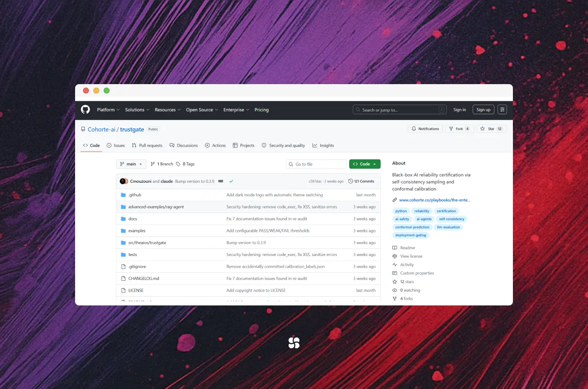Screen dimensions: 588x389
Task: Click the license scale icon
Action: 395,256
